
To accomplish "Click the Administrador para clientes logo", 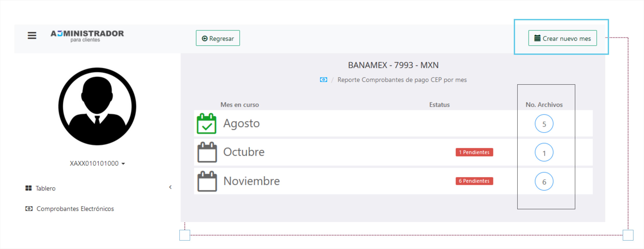I will click(87, 36).
